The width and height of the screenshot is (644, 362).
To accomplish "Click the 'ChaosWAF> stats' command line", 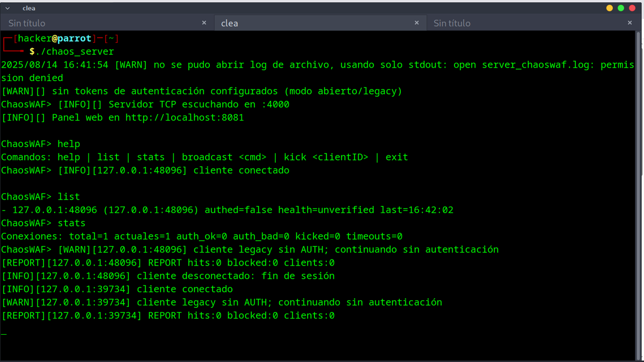I will tap(43, 223).
